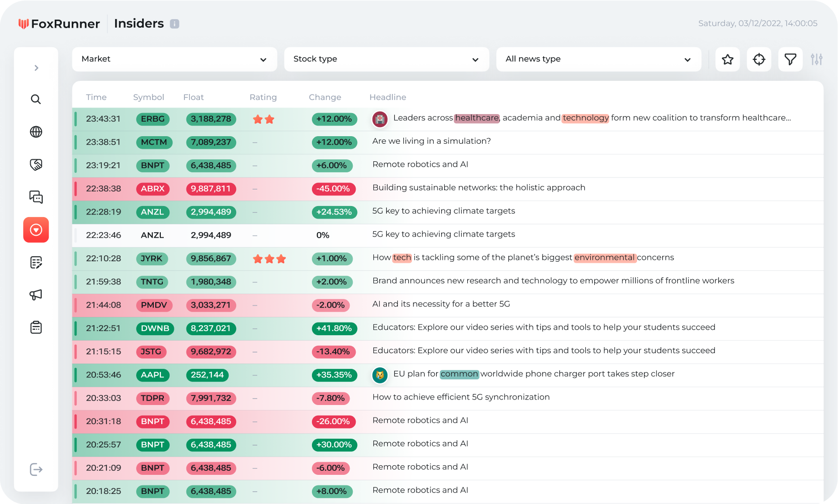The image size is (838, 504).
Task: Click the highlighted red target sidebar icon
Action: pos(36,230)
